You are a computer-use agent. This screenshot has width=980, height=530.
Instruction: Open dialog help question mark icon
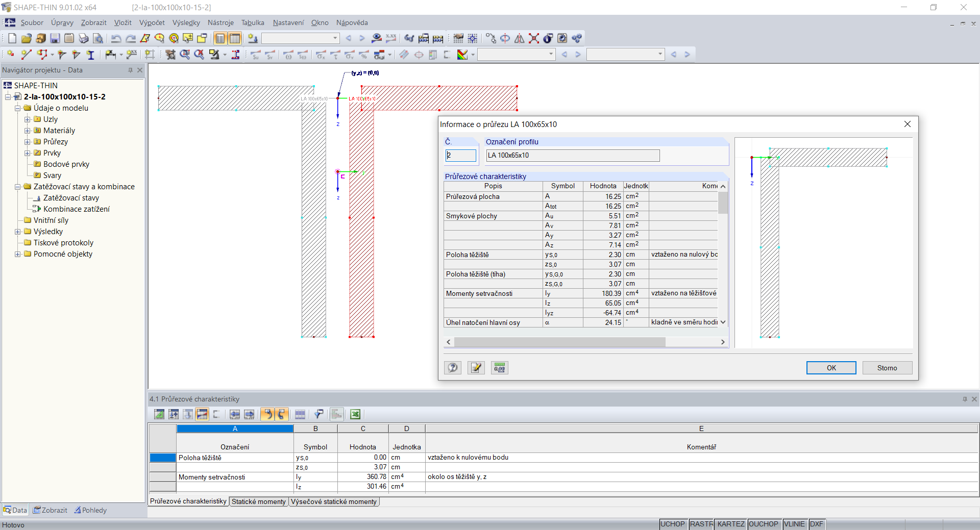tap(453, 368)
